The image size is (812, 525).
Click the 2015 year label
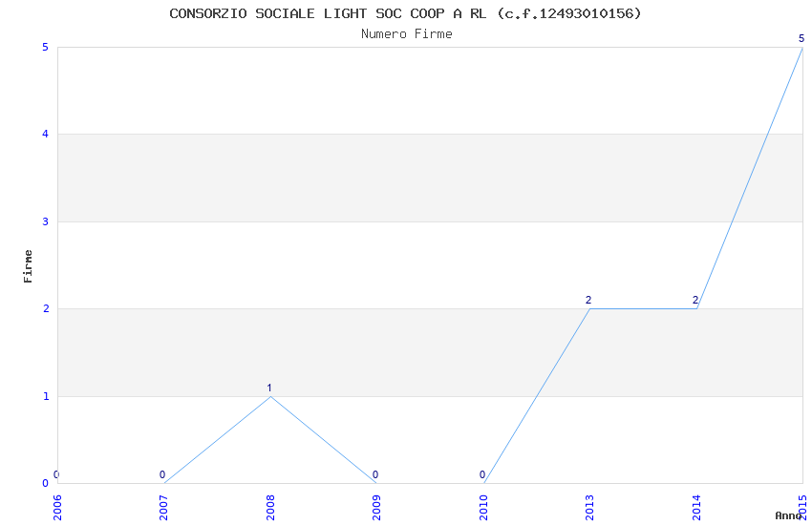point(802,507)
